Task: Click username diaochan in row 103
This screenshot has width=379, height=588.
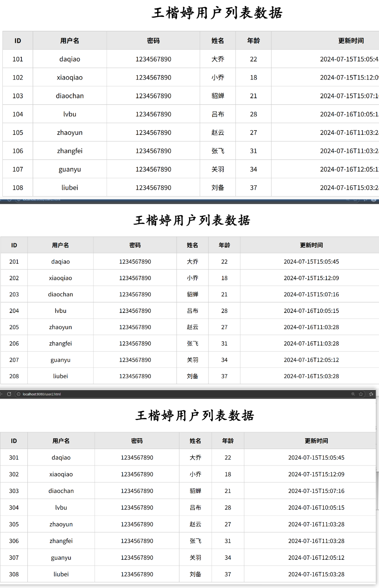Action: (x=70, y=96)
